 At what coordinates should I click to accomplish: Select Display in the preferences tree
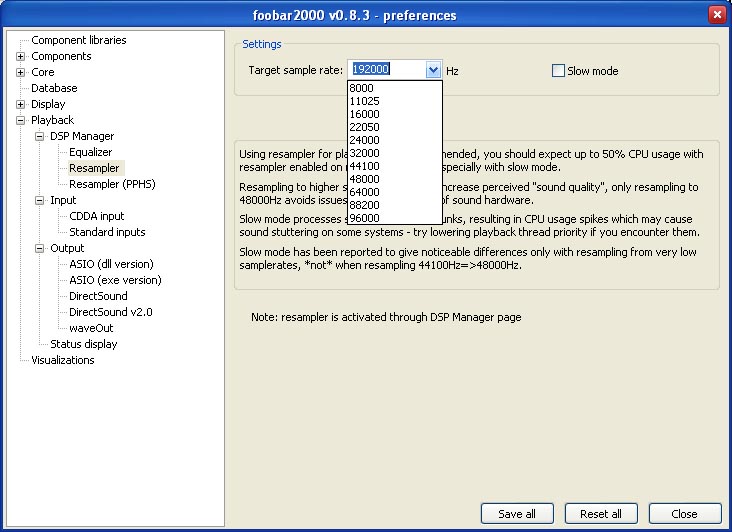[x=48, y=104]
